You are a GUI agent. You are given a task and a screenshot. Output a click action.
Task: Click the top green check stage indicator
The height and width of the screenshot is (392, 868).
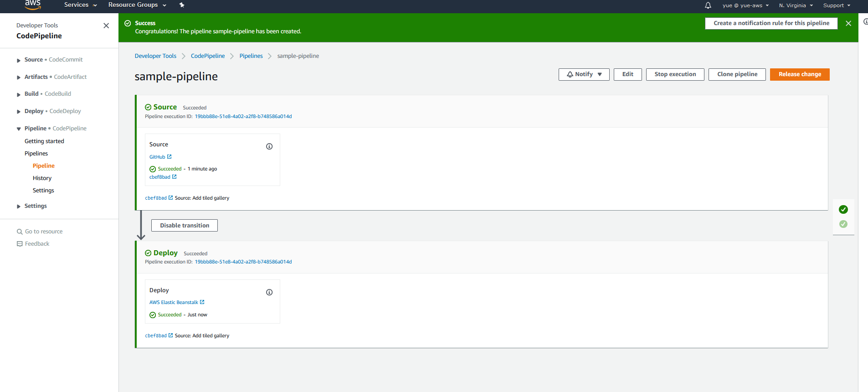pyautogui.click(x=843, y=209)
